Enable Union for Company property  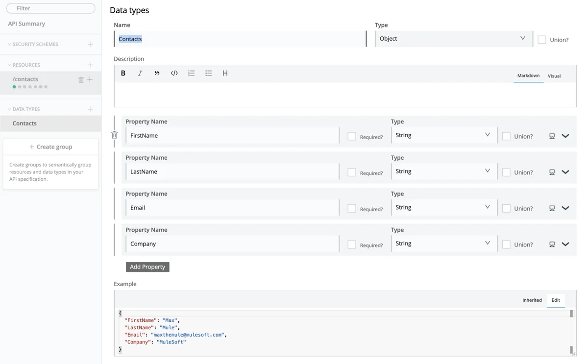point(506,244)
